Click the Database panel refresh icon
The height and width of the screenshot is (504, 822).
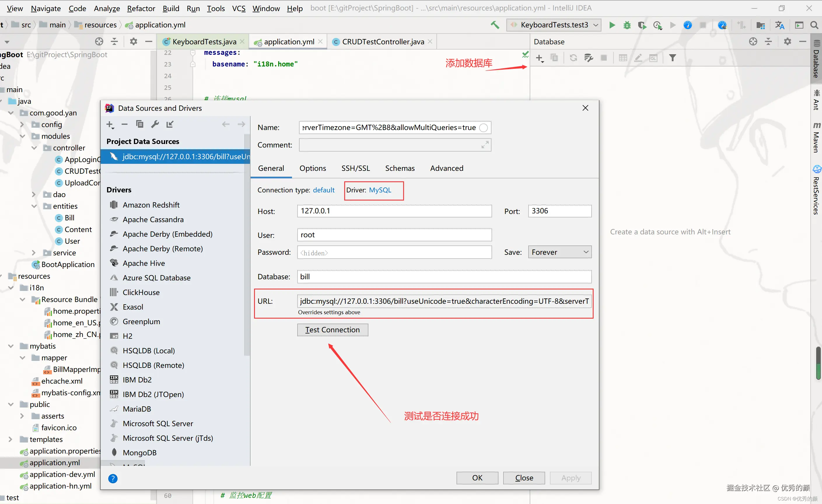[x=573, y=58]
